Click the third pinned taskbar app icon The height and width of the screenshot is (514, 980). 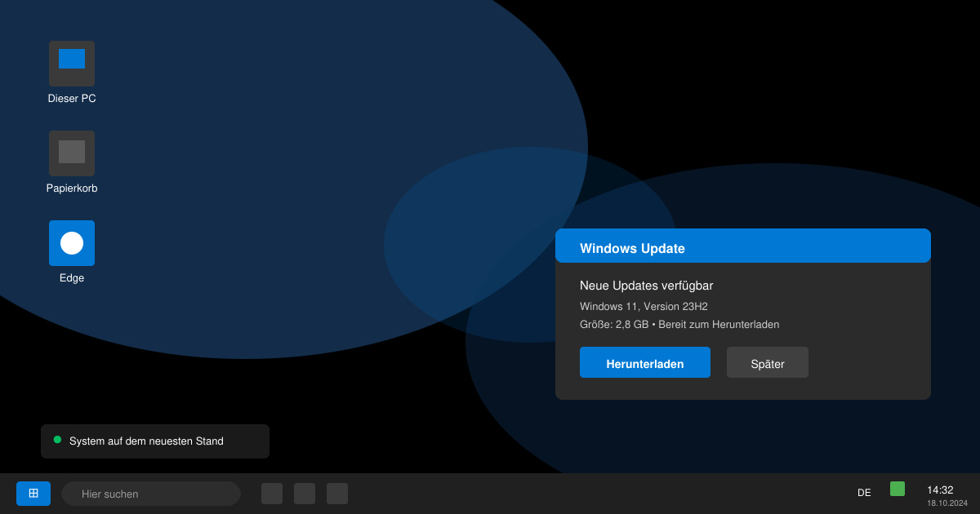pyautogui.click(x=337, y=494)
